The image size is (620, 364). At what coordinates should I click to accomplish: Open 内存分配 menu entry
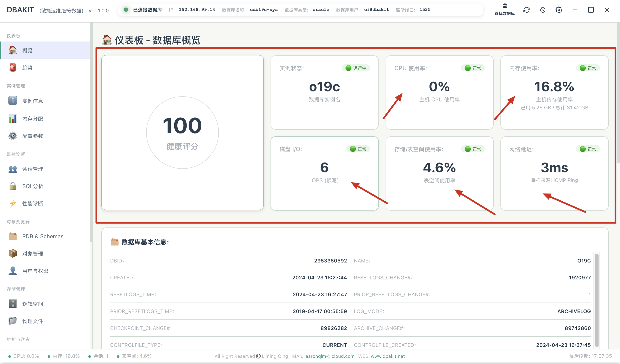(45, 119)
